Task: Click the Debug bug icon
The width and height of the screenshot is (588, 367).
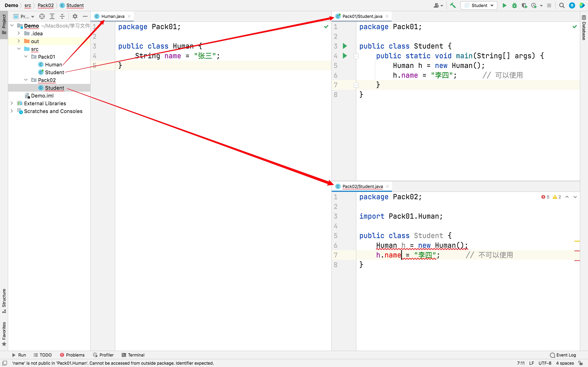Action: (x=514, y=5)
